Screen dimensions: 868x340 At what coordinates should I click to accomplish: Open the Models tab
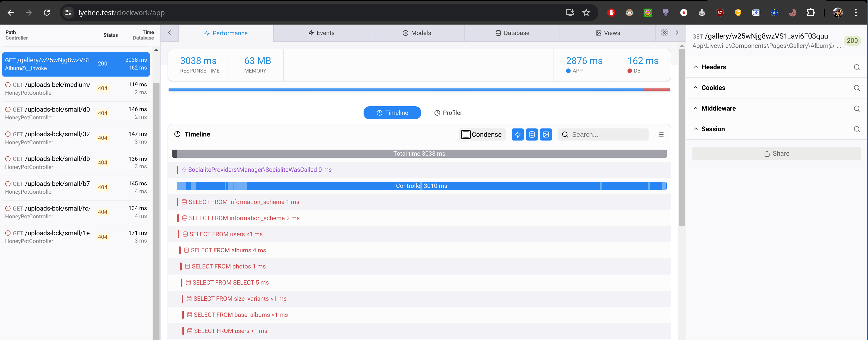(416, 33)
